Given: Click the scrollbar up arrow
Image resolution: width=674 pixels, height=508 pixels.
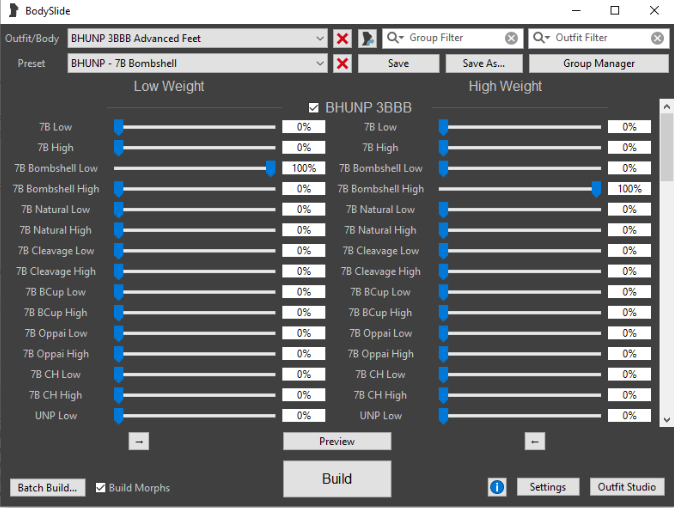Looking at the screenshot, I should click(x=666, y=106).
